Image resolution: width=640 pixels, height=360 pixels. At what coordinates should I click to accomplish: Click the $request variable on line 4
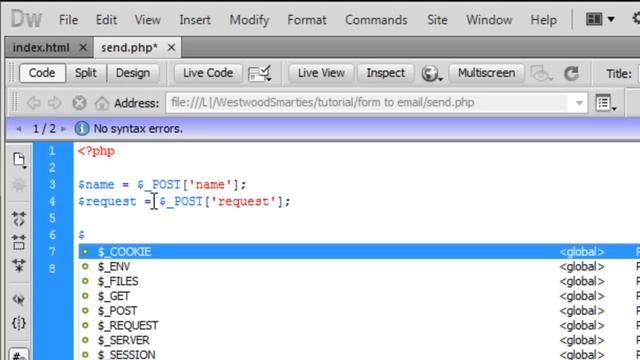click(107, 201)
